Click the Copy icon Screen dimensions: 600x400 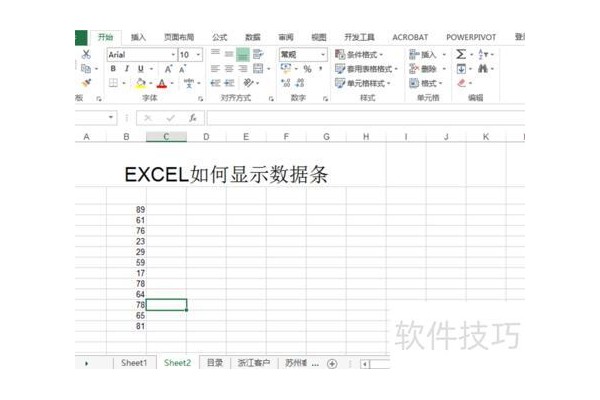pos(86,69)
